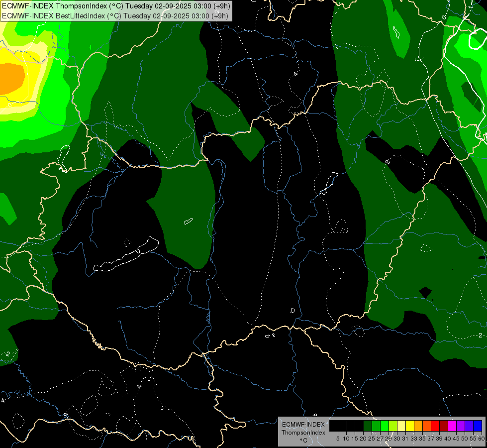Click legend tick label 45
487x448 pixels.
(457, 439)
